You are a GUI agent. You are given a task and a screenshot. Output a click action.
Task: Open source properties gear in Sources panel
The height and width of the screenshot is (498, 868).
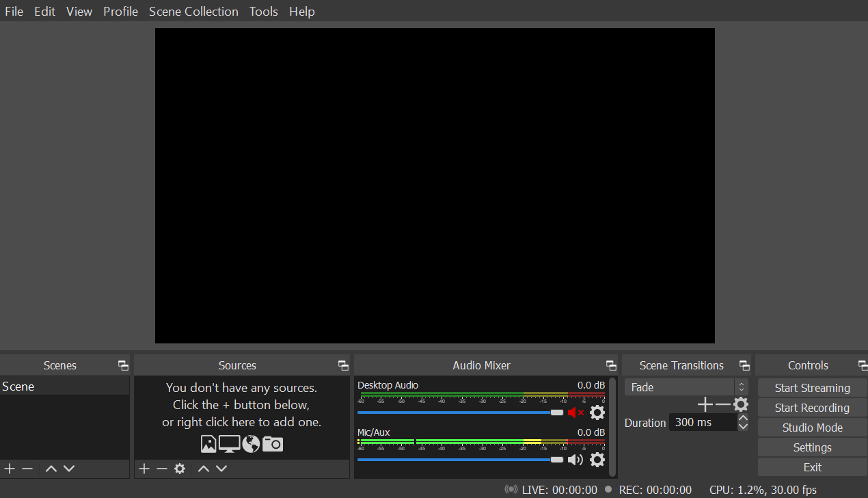tap(180, 469)
